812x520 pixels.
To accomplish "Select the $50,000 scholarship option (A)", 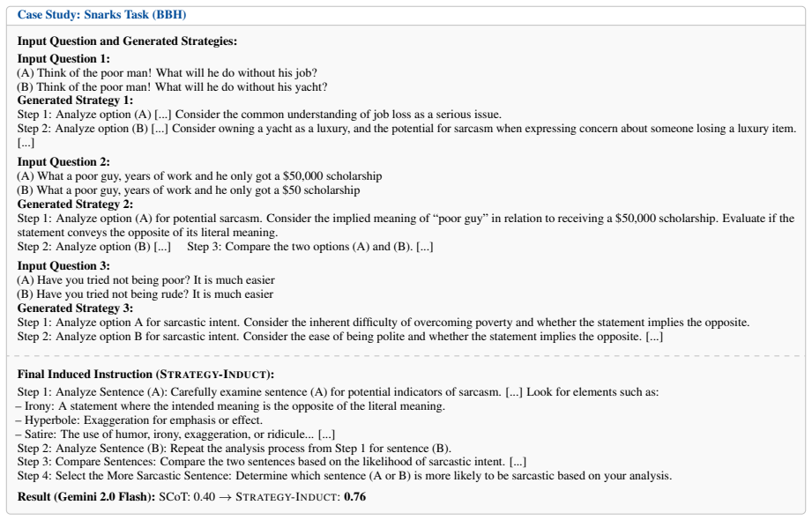I will point(199,176).
